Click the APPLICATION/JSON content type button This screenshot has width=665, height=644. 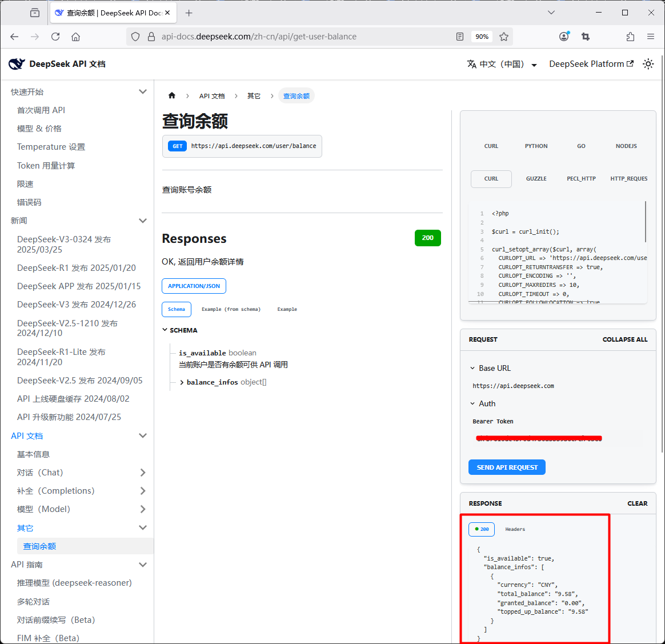[x=194, y=286]
